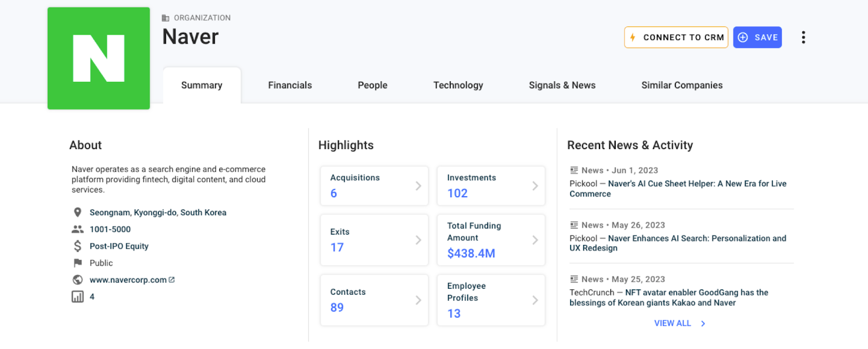Expand the Employee Profiles chevron
This screenshot has width=868, height=349.
(x=535, y=300)
